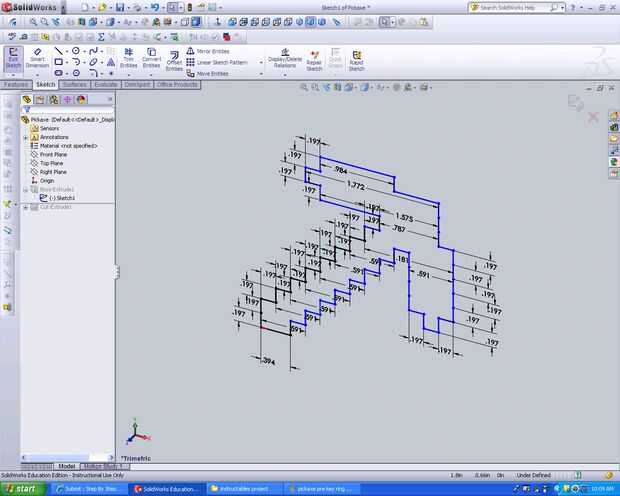Open the Line tool dropdown arrow

(x=66, y=51)
